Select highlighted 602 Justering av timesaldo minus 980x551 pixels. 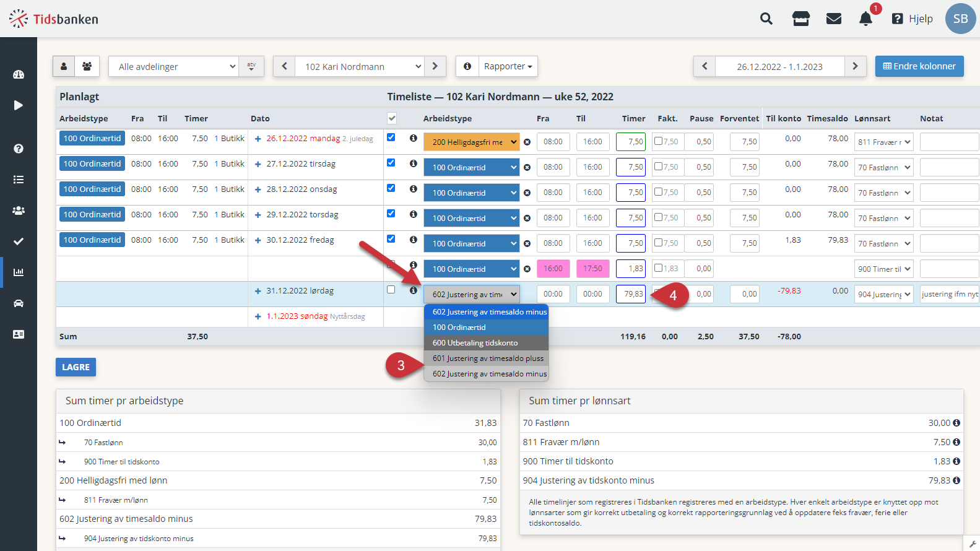487,312
